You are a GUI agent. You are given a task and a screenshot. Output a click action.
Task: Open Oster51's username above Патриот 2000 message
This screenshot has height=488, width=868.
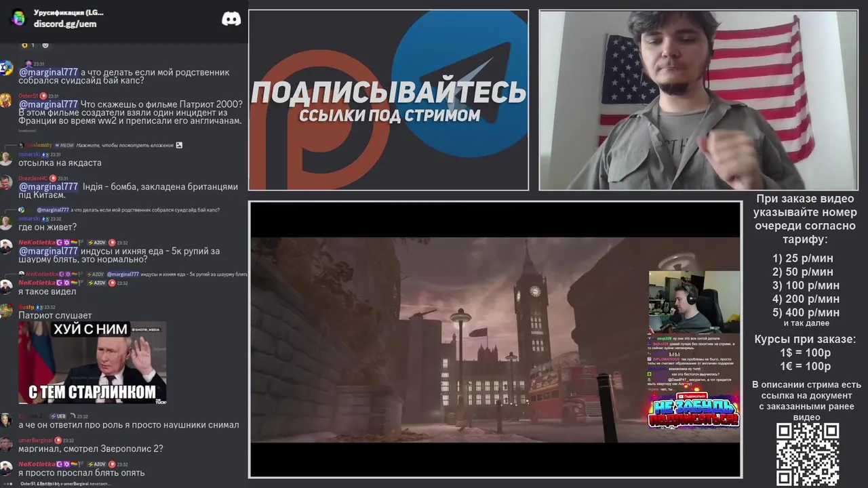point(28,96)
